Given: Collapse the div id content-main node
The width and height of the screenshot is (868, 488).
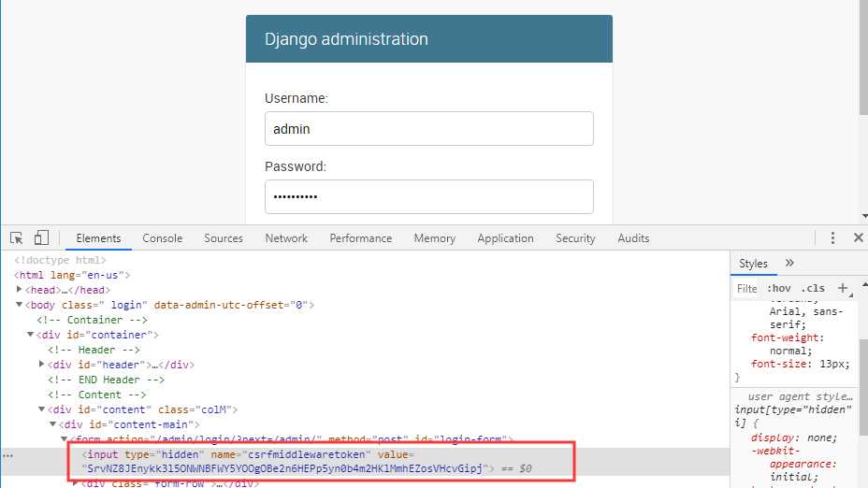Looking at the screenshot, I should pyautogui.click(x=52, y=423).
